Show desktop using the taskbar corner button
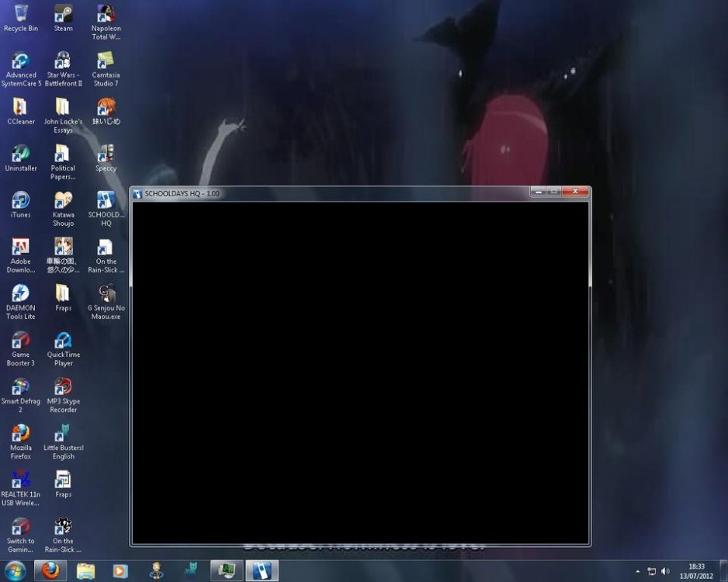Screen dimensions: 728x582 (724, 571)
